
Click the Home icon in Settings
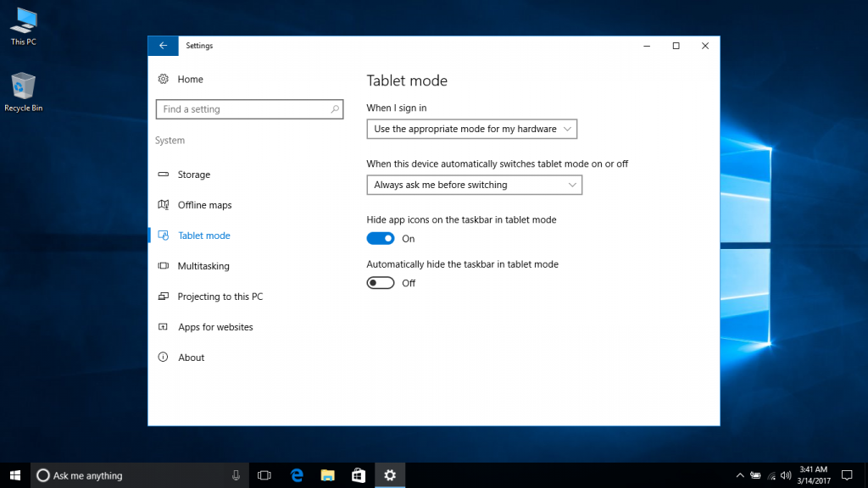coord(163,79)
